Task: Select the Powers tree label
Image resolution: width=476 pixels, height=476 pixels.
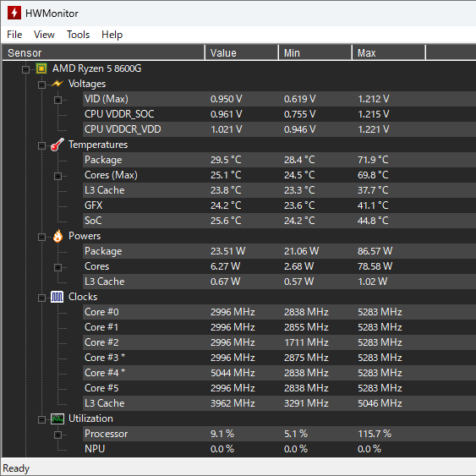Action: [x=85, y=236]
